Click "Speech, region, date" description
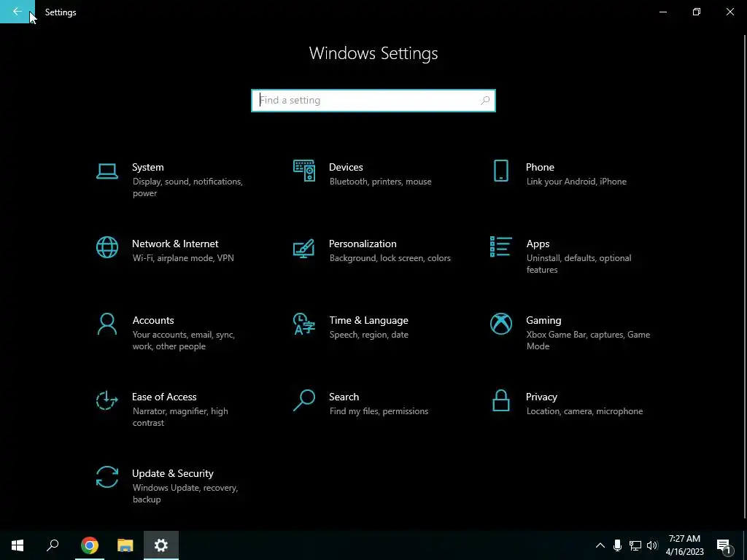Viewport: 747px width, 560px height. [368, 335]
